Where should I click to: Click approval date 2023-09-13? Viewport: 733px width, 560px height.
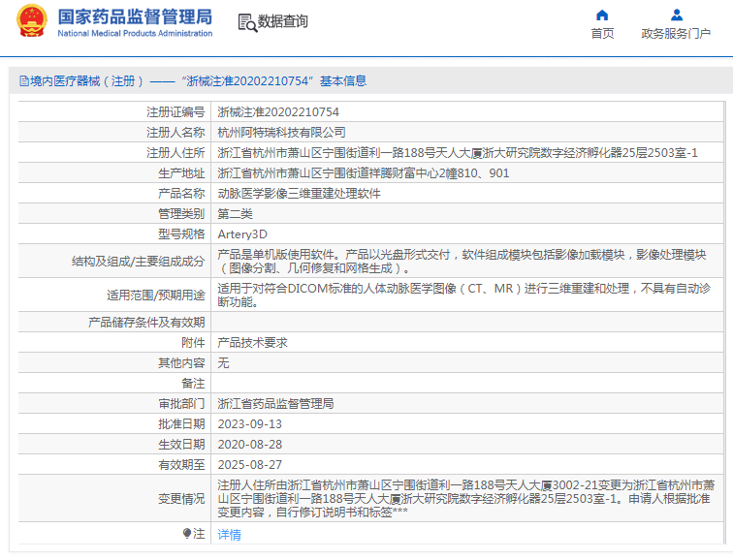point(249,424)
